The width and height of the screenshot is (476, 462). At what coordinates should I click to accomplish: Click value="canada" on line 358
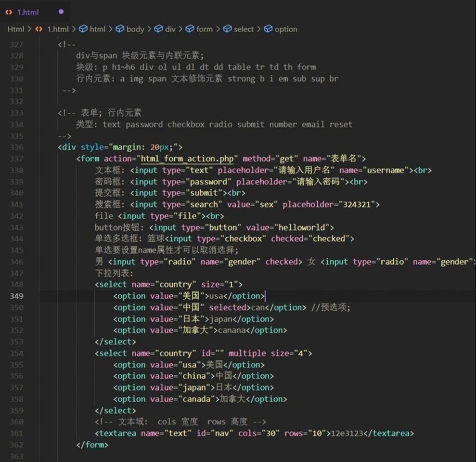(x=183, y=399)
